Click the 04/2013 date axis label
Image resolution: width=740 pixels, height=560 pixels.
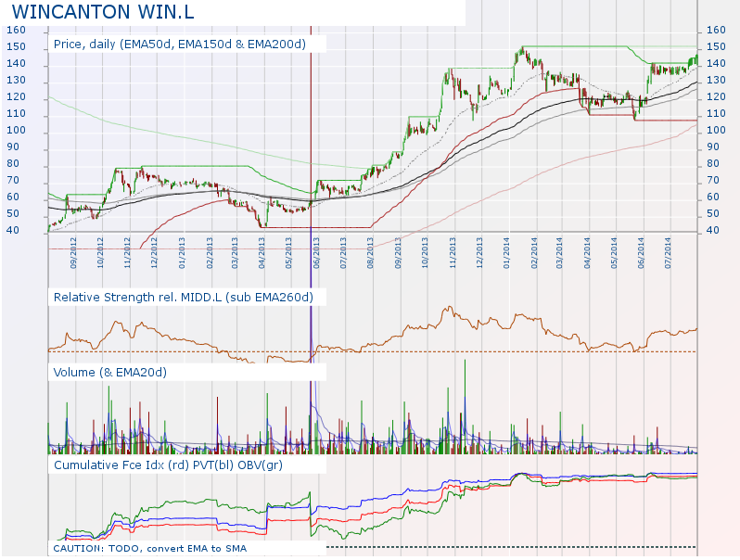[x=262, y=253]
